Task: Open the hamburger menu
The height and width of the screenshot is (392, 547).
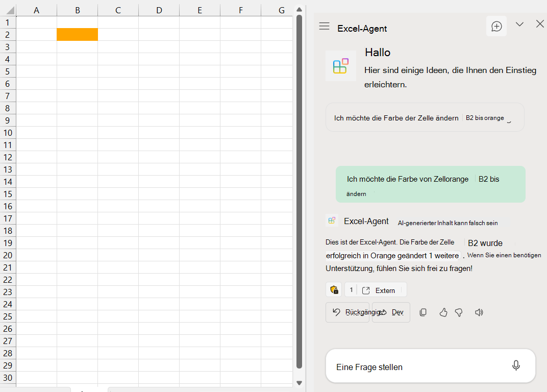Action: tap(324, 27)
